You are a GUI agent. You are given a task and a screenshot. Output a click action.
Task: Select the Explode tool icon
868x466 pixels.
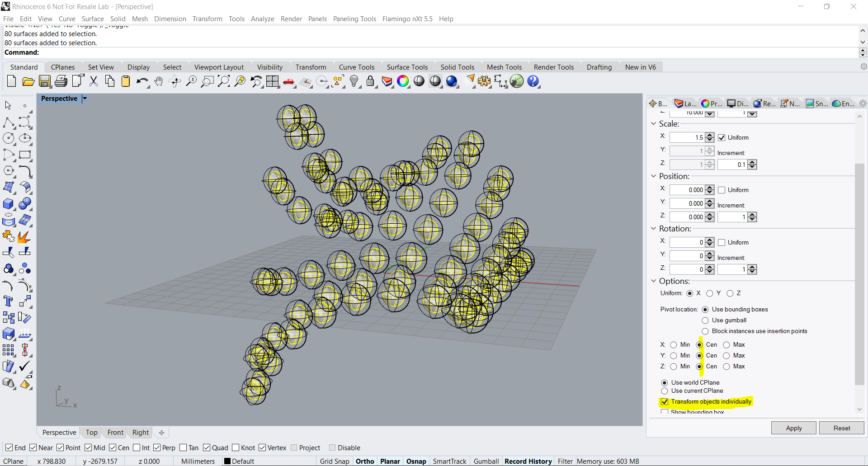point(24,236)
